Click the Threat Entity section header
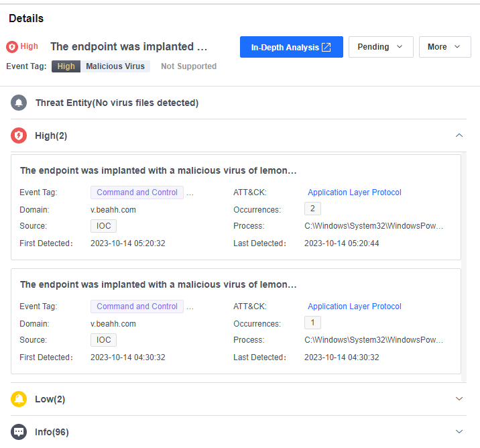The image size is (480, 448). pyautogui.click(x=117, y=103)
